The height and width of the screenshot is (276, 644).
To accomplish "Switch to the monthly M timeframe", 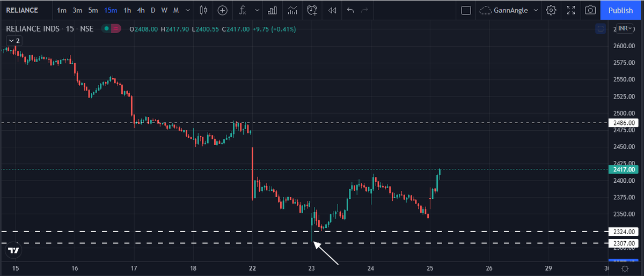I will point(175,10).
